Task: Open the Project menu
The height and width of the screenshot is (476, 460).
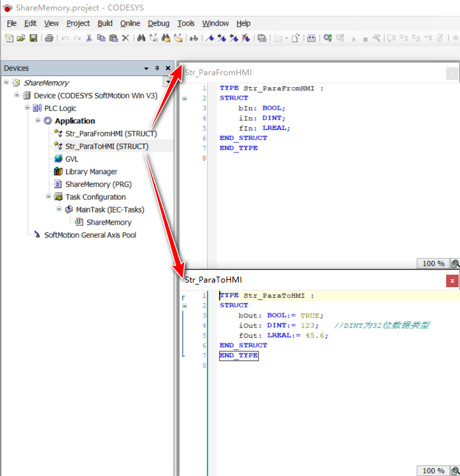Action: (x=79, y=23)
